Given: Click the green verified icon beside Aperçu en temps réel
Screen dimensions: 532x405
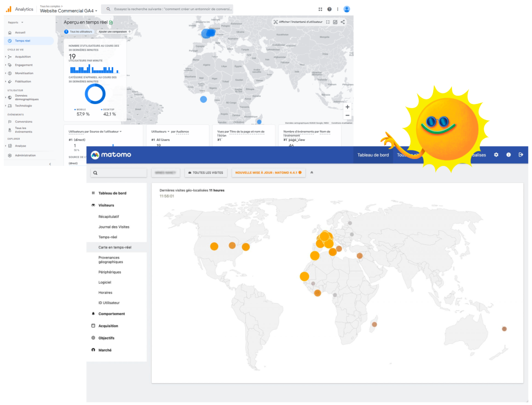Looking at the screenshot, I should click(111, 22).
